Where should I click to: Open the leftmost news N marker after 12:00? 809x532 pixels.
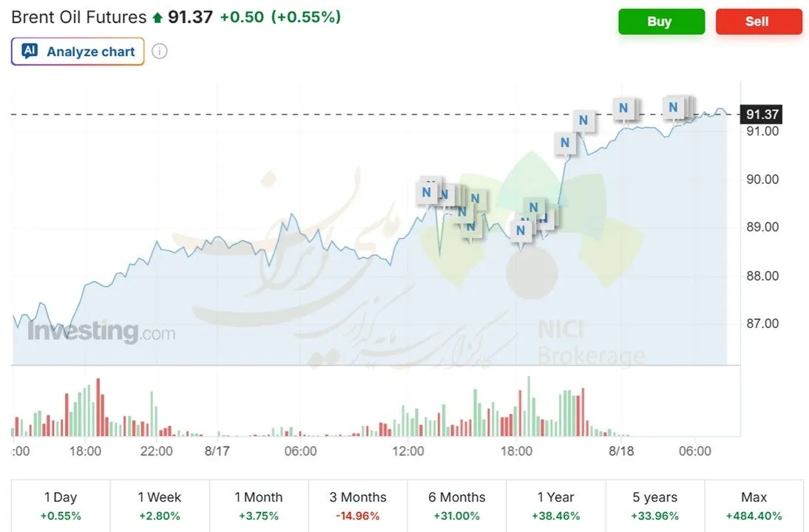426,193
